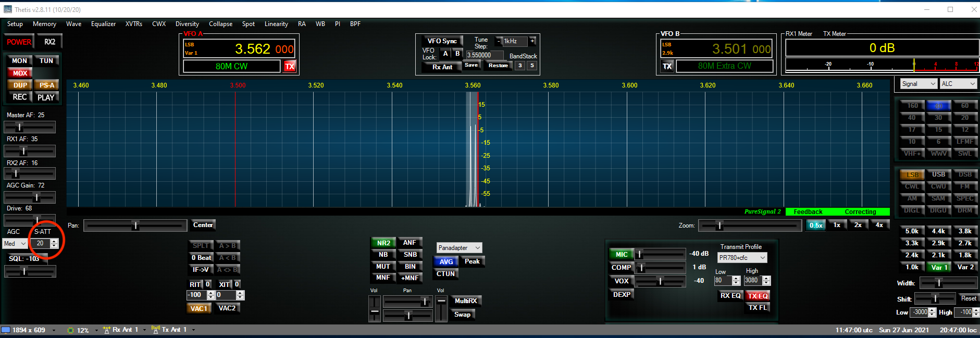This screenshot has height=338, width=980.
Task: Click the CPU usage icon in status bar
Action: click(71, 330)
